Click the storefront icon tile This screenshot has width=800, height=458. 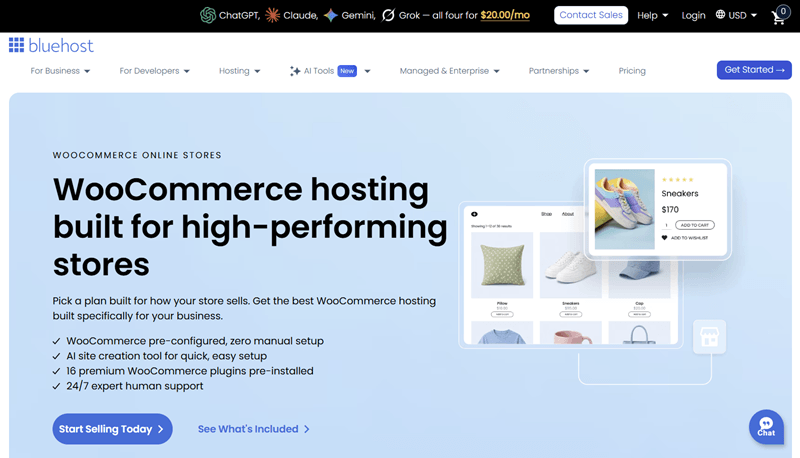point(709,337)
